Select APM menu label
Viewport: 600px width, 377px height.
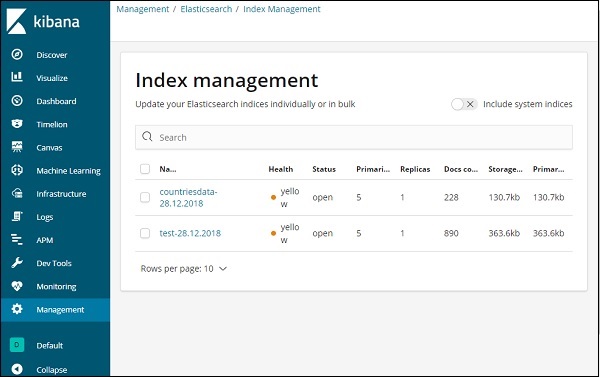pyautogui.click(x=45, y=240)
